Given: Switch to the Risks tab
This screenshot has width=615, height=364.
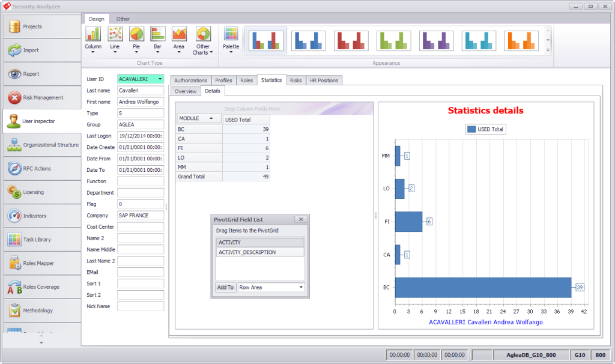Looking at the screenshot, I should pos(295,80).
